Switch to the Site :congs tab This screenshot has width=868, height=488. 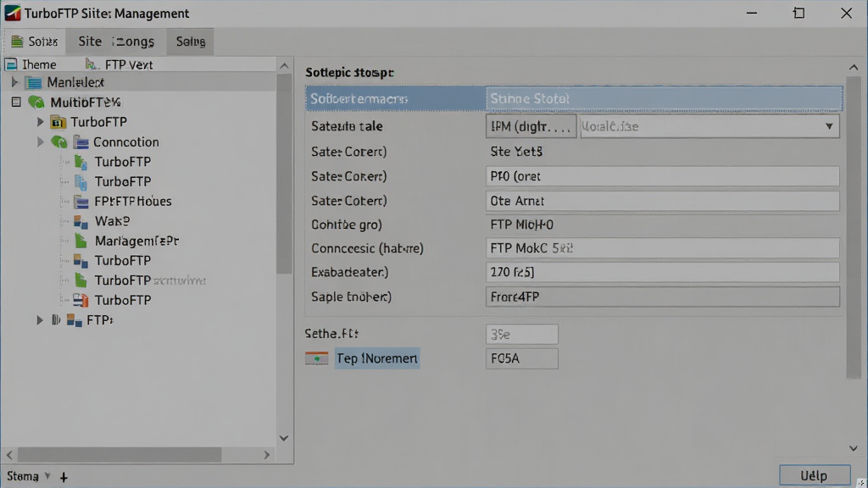115,42
